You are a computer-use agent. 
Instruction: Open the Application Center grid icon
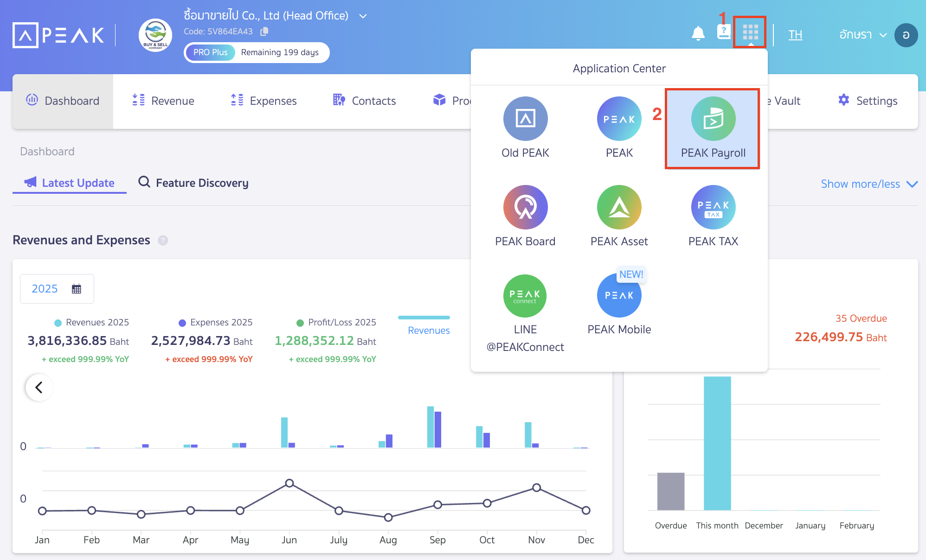[x=750, y=32]
